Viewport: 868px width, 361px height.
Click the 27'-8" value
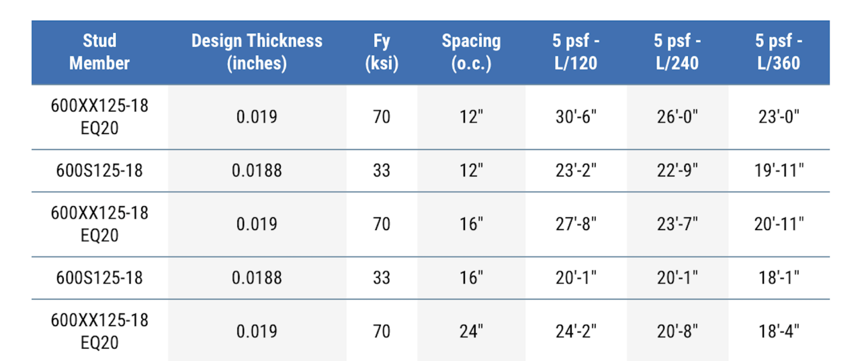click(576, 224)
